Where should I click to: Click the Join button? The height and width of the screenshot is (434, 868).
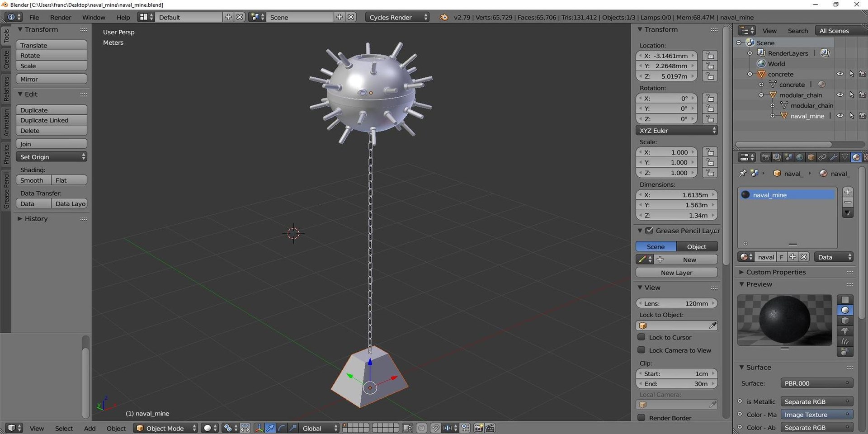click(x=52, y=144)
